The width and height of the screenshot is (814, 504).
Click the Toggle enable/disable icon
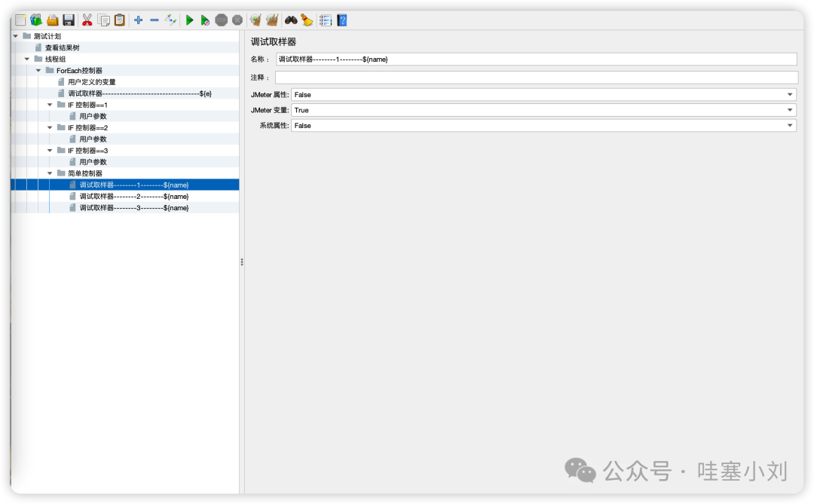tap(170, 20)
